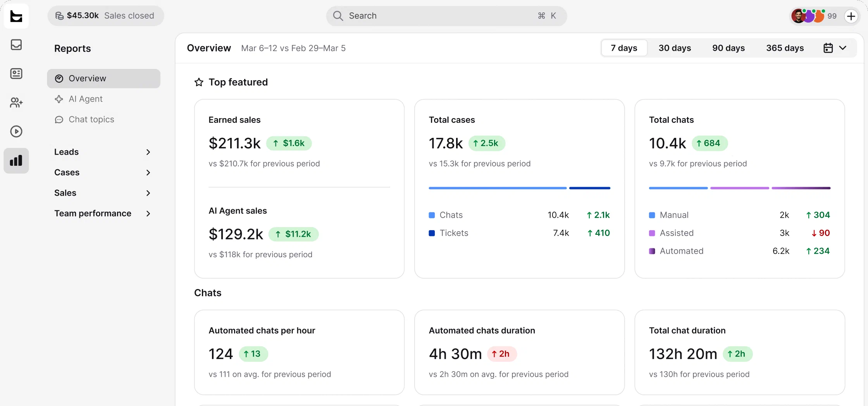
Task: Click the Sales closed pill
Action: 106,16
